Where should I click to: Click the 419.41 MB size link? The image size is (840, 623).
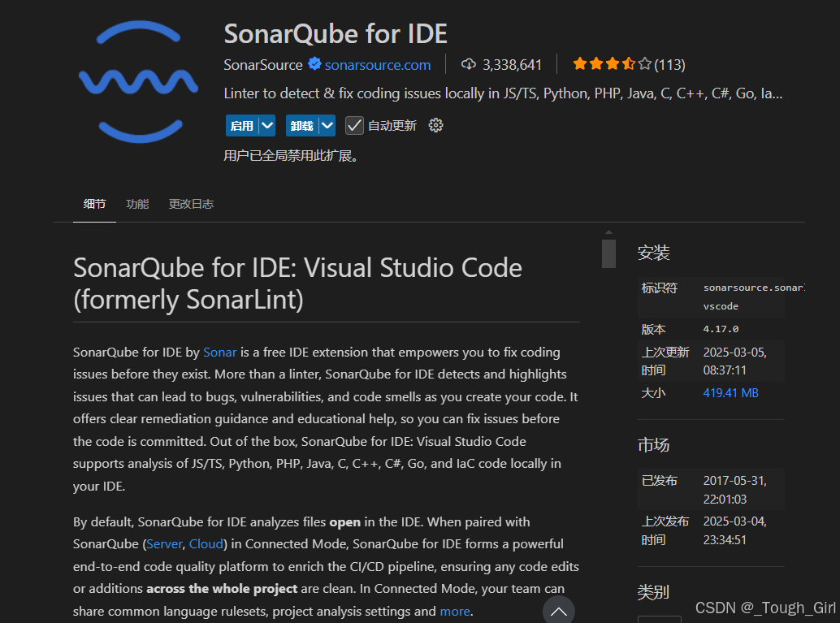730,392
